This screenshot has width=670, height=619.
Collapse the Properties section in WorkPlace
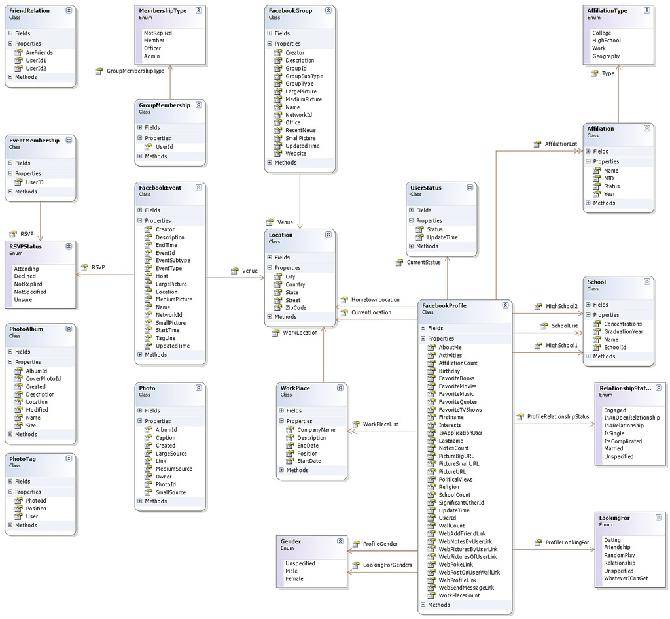[281, 421]
